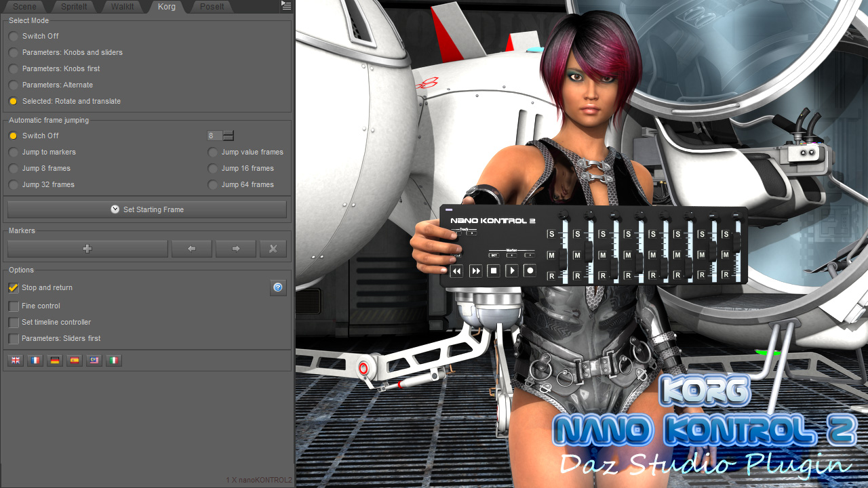Switch language with the German flag

tap(55, 361)
